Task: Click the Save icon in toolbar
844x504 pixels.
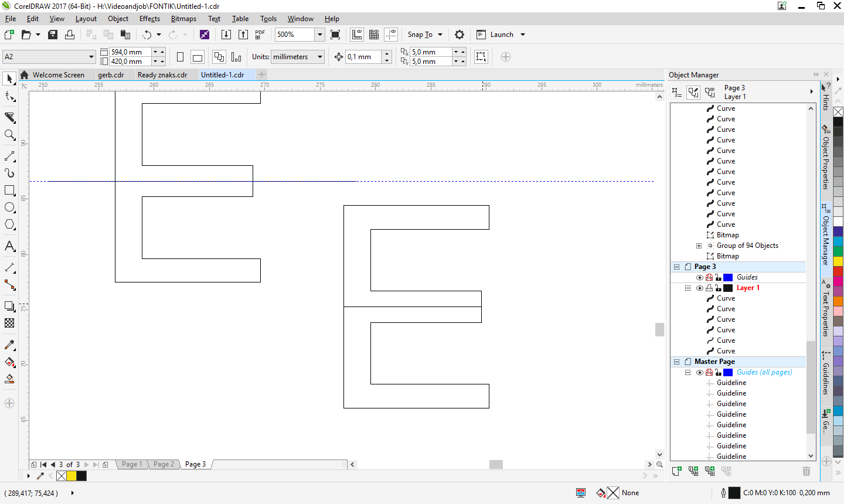Action: point(53,35)
